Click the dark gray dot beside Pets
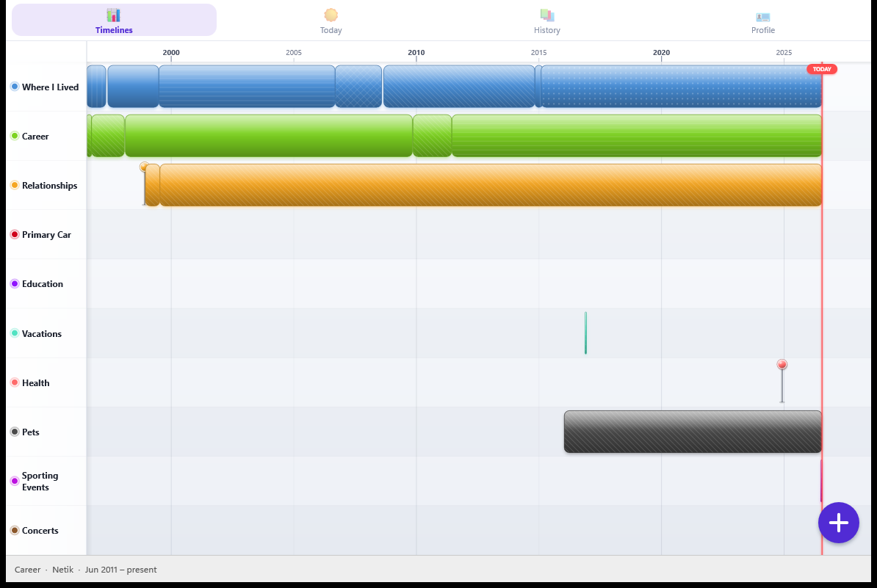Image resolution: width=877 pixels, height=588 pixels. click(15, 432)
